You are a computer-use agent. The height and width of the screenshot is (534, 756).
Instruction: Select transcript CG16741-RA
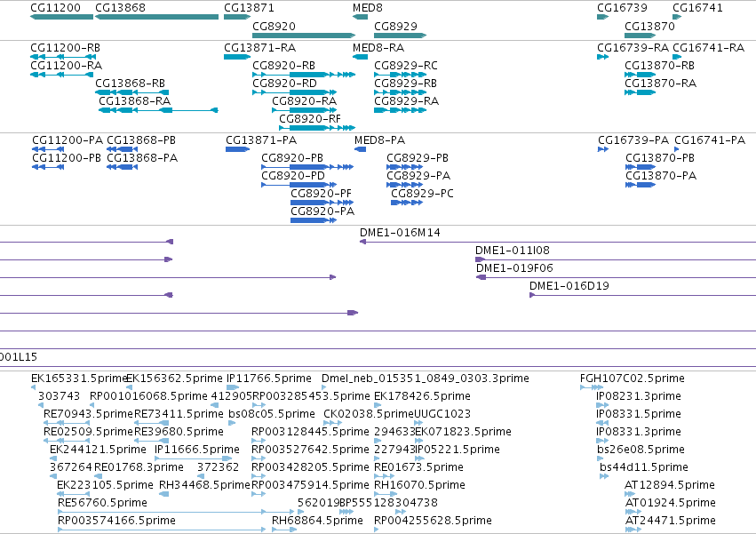[x=708, y=48]
